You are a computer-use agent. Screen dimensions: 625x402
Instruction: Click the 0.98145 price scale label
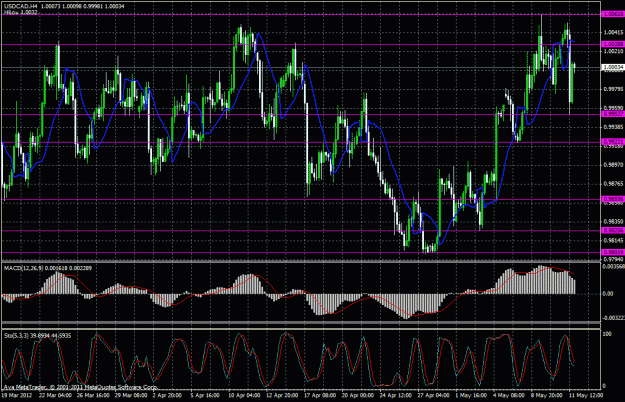coord(614,240)
